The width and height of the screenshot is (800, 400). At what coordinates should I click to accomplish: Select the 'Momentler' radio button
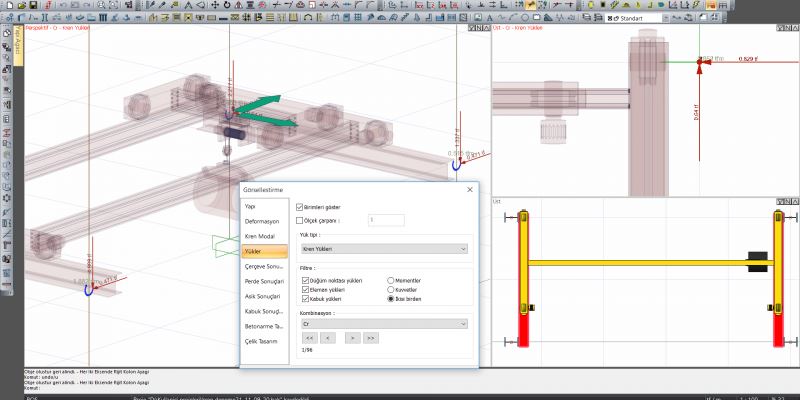click(x=392, y=281)
